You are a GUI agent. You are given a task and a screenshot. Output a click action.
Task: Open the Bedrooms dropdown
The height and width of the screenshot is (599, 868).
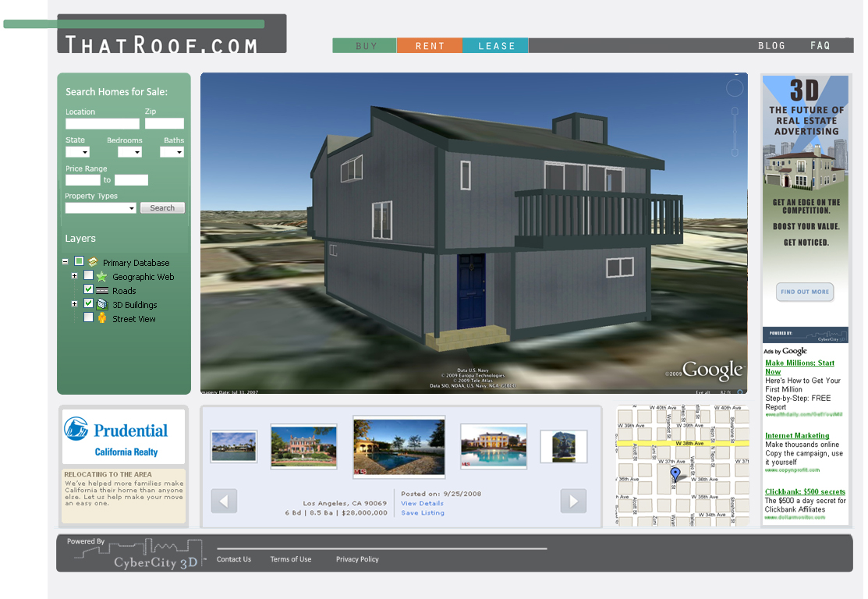130,151
